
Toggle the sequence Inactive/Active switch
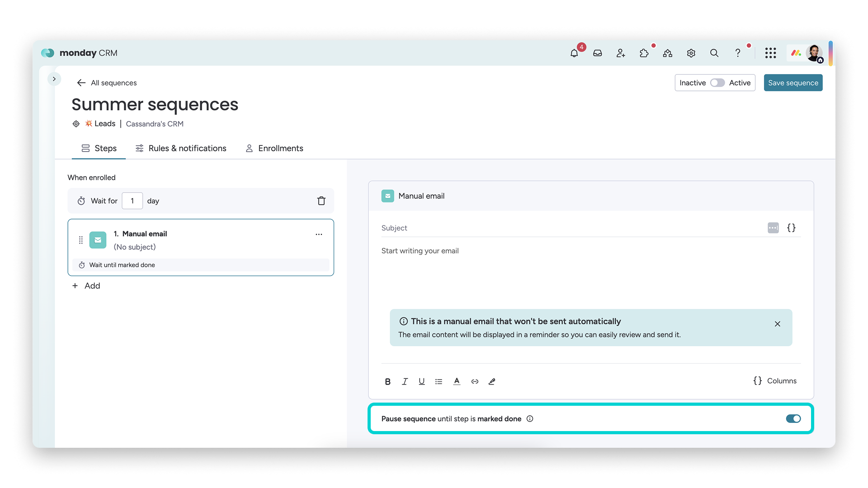pos(717,83)
